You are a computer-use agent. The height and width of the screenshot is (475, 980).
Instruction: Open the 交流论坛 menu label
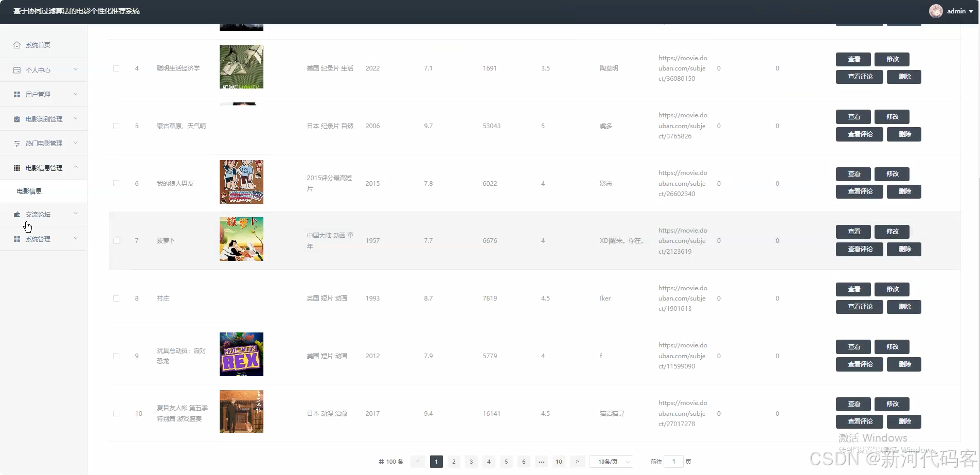tap(38, 214)
